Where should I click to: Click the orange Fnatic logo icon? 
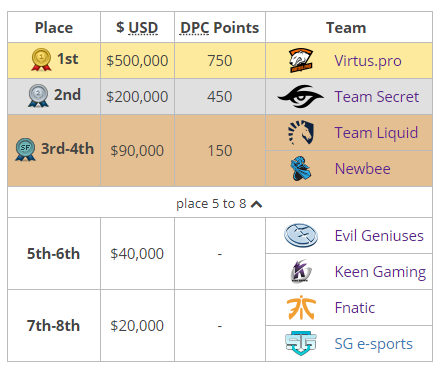(x=301, y=307)
